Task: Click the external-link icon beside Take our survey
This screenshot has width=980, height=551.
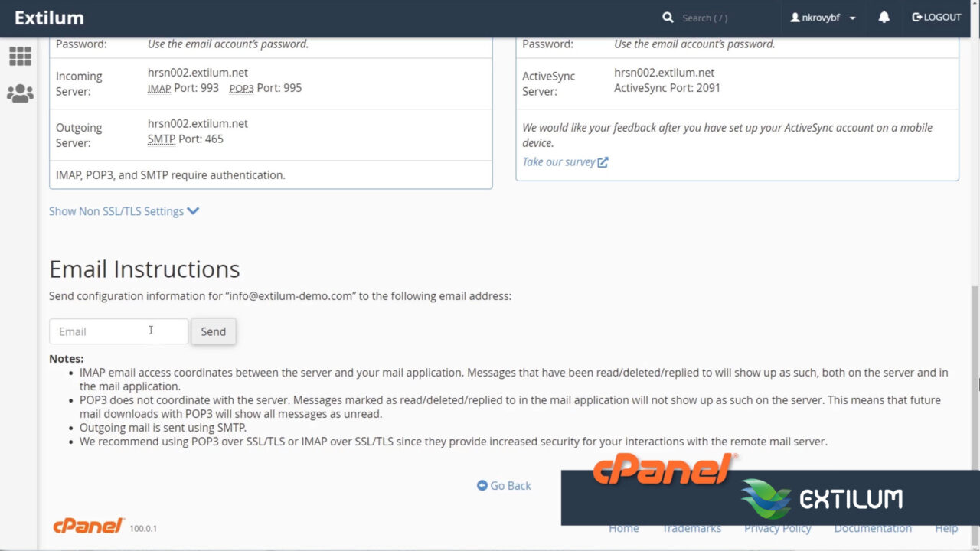Action: tap(603, 161)
